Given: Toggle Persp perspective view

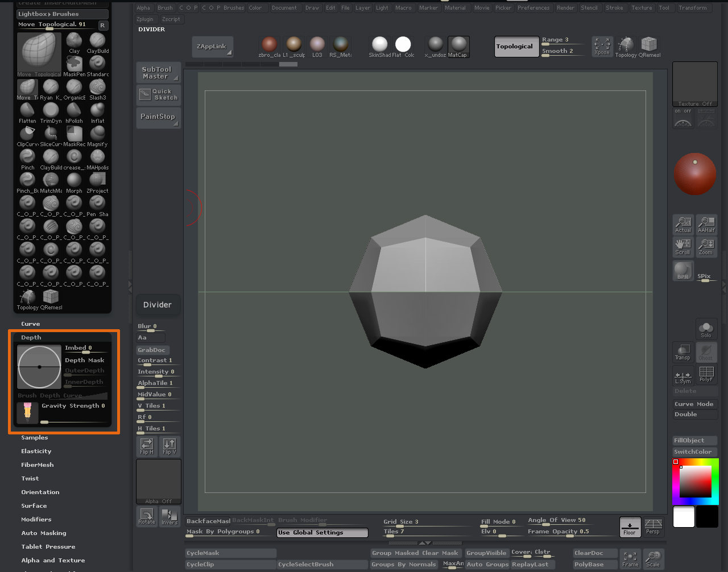Looking at the screenshot, I should click(653, 527).
